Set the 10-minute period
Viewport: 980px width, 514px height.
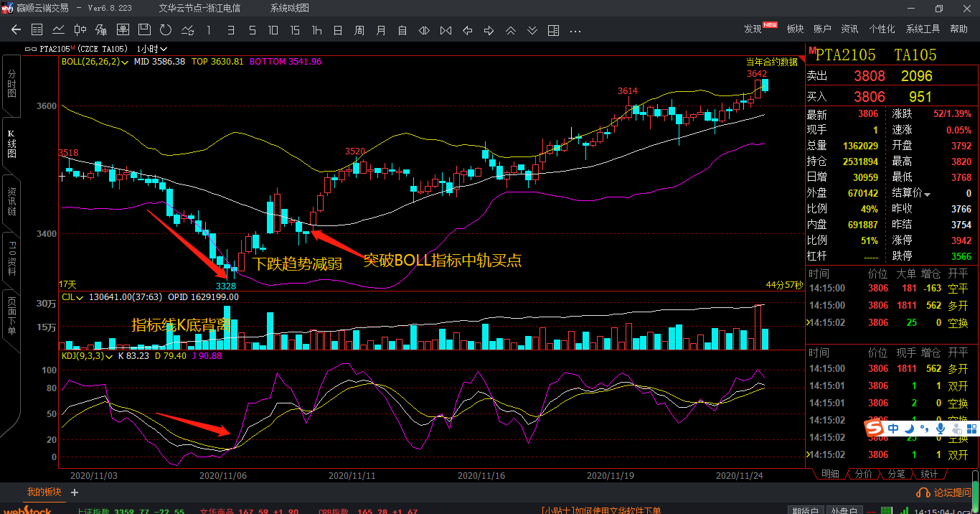(x=273, y=30)
